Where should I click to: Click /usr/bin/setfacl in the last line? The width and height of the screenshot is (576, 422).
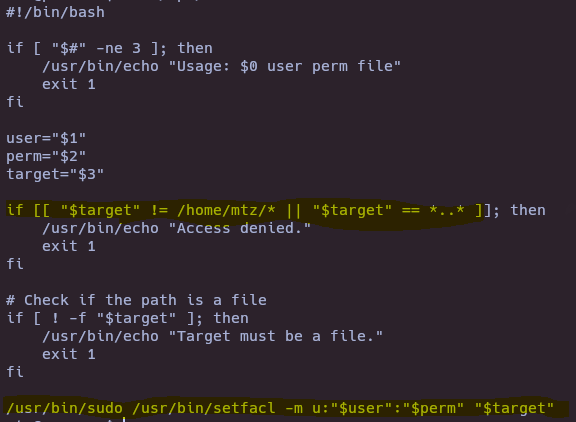pyautogui.click(x=204, y=408)
